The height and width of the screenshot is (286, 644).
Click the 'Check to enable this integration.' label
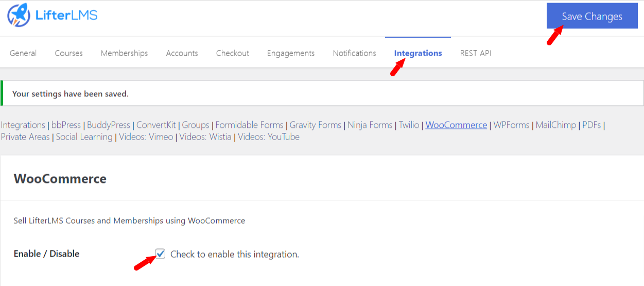(x=235, y=254)
